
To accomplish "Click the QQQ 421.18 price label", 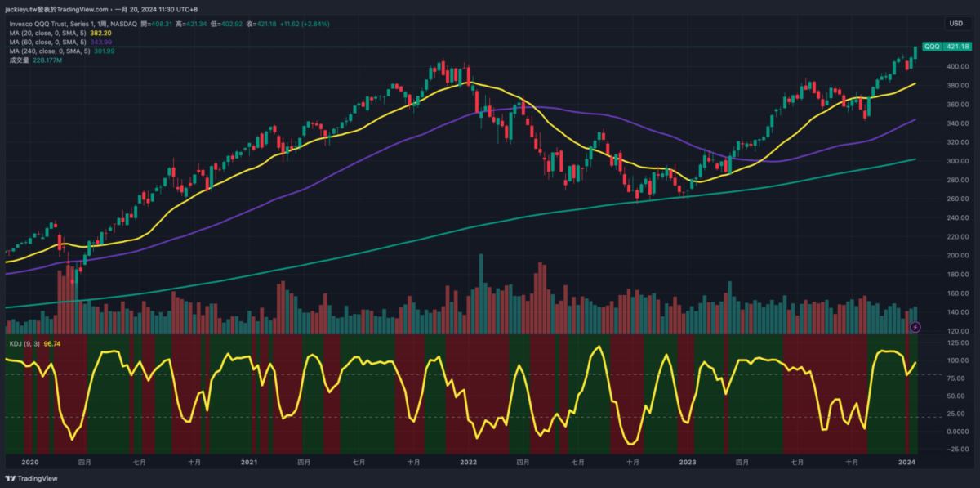I will [942, 47].
